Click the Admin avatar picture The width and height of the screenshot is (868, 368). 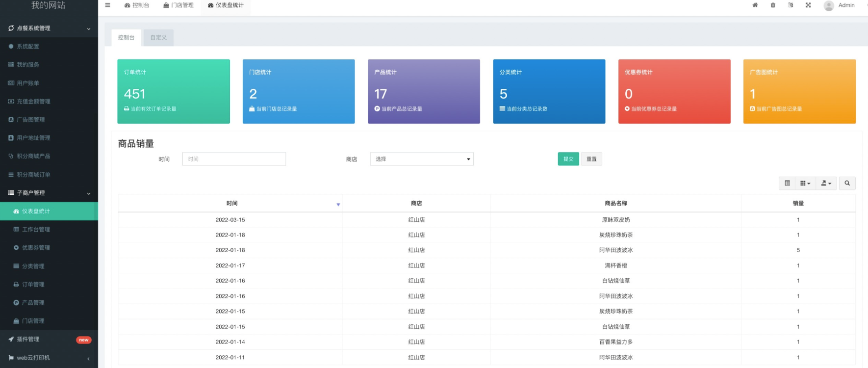click(x=829, y=6)
